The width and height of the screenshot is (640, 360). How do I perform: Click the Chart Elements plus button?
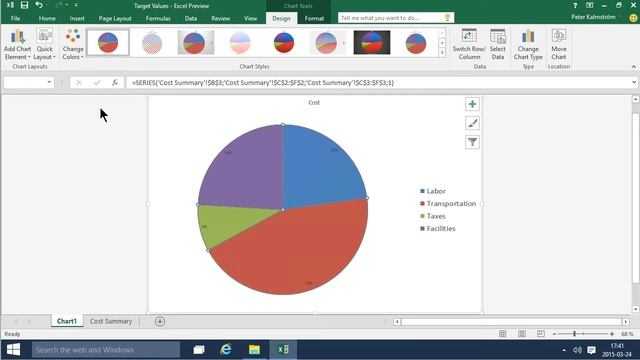point(472,104)
